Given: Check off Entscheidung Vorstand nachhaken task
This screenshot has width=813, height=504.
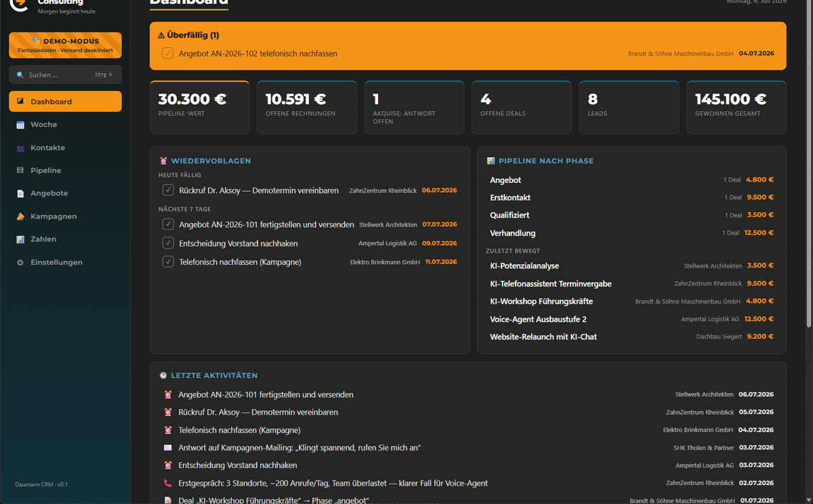Looking at the screenshot, I should pos(168,243).
